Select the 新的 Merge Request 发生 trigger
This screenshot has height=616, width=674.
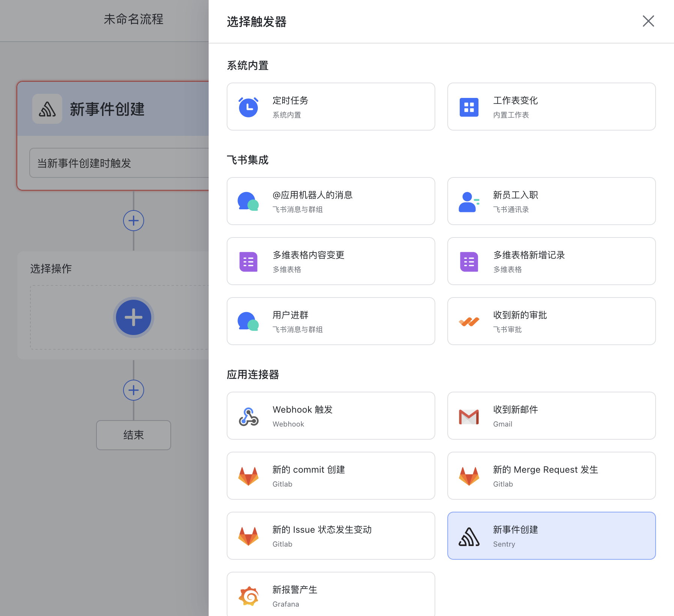tap(551, 476)
